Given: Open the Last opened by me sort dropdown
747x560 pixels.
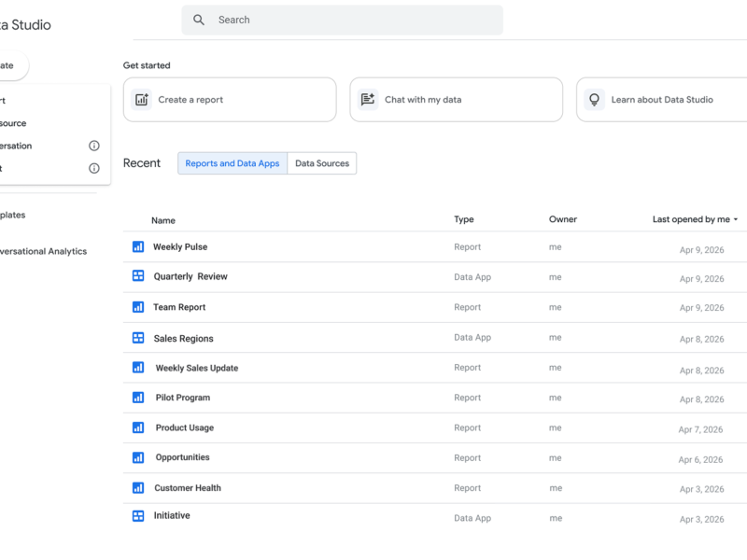Looking at the screenshot, I should 695,219.
